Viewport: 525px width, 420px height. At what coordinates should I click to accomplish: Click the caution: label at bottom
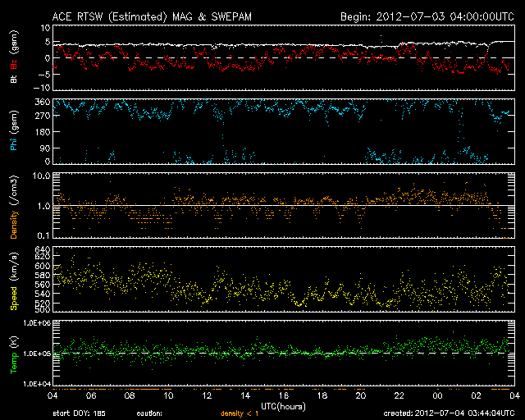pos(150,414)
